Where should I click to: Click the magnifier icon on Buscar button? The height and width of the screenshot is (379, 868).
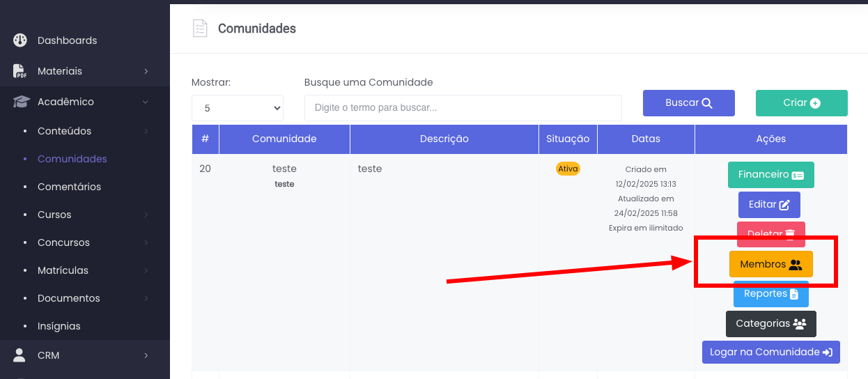point(707,103)
